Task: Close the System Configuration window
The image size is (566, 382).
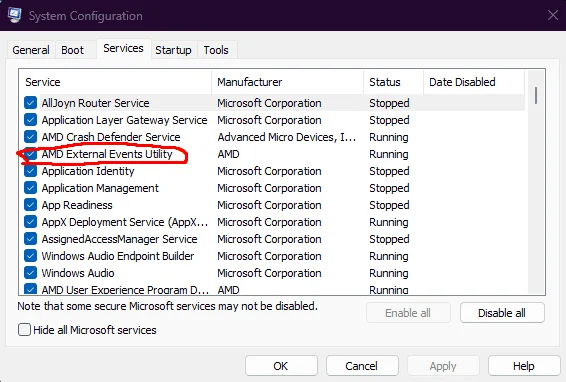Action: tap(553, 15)
